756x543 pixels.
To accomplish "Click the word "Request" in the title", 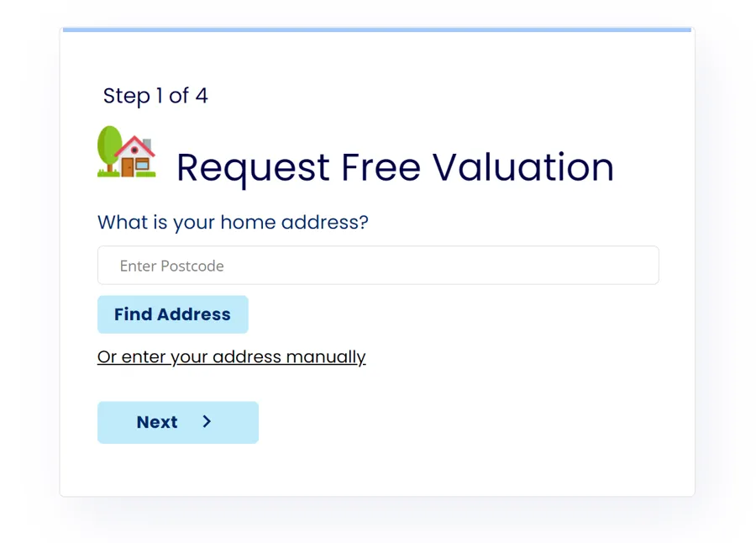I will coord(253,167).
